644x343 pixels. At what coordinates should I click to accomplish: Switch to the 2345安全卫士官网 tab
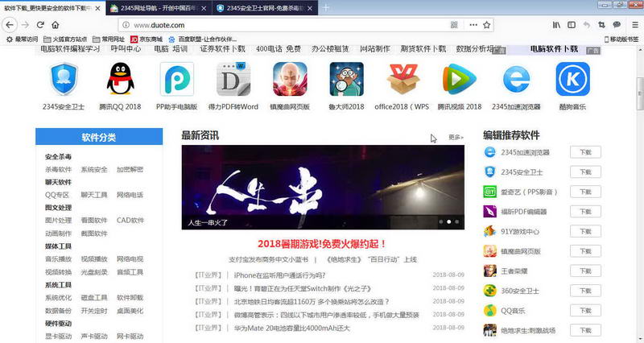tap(262, 7)
